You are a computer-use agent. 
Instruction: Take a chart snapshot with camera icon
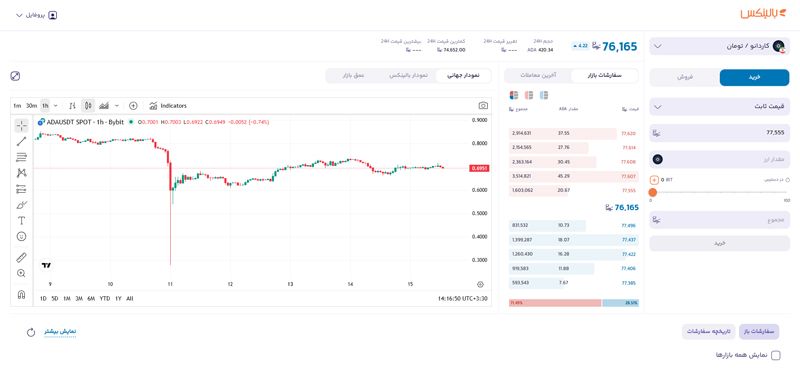coord(483,106)
